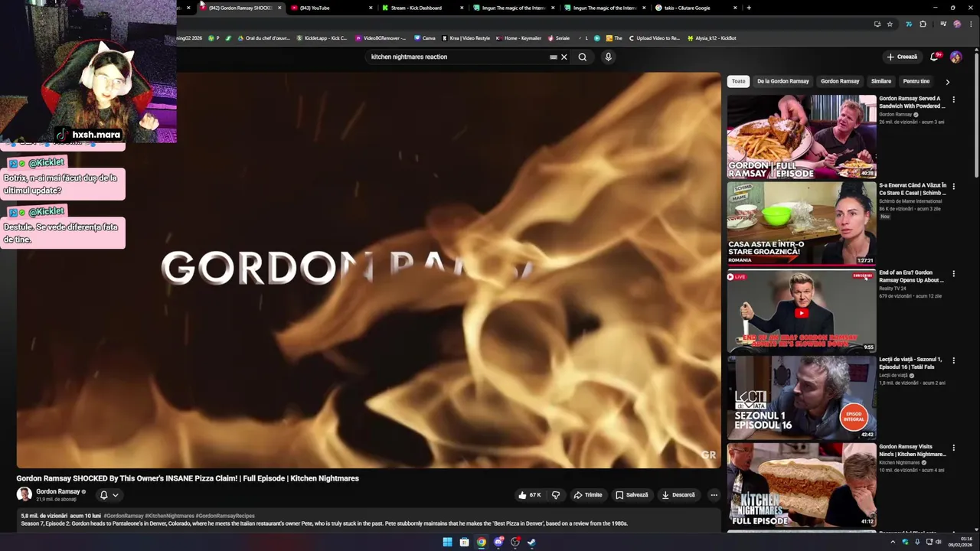Image resolution: width=980 pixels, height=551 pixels.
Task: Open the Home - Keymailer bookmark
Action: coord(519,37)
